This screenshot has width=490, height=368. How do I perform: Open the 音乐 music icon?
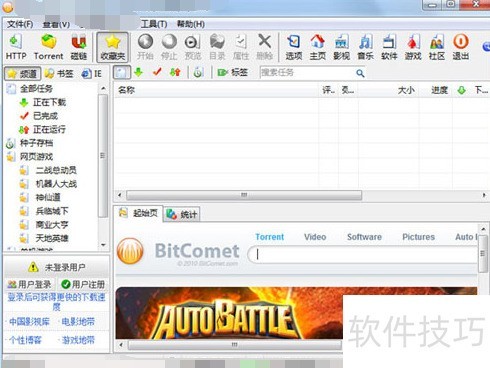click(x=365, y=47)
